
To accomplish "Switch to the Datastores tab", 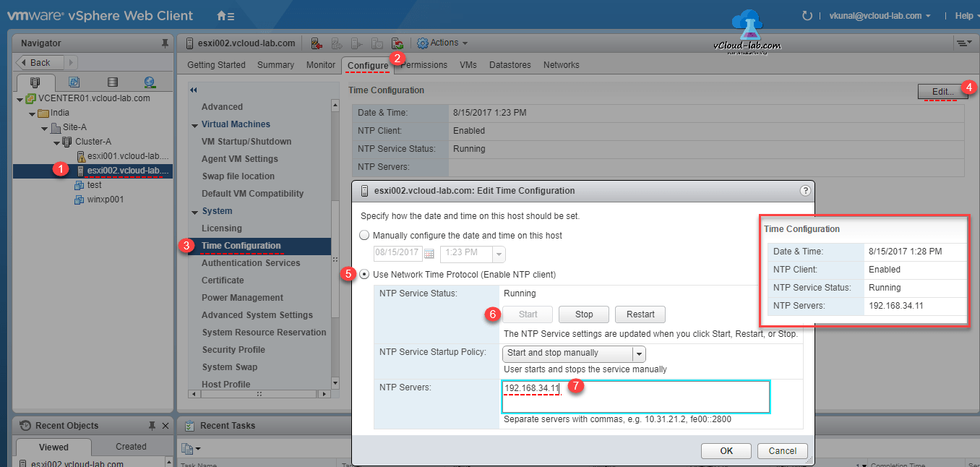I will tap(510, 64).
